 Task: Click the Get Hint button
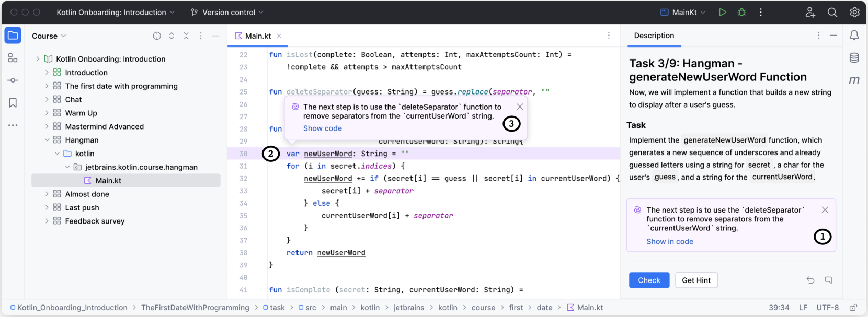pyautogui.click(x=696, y=280)
